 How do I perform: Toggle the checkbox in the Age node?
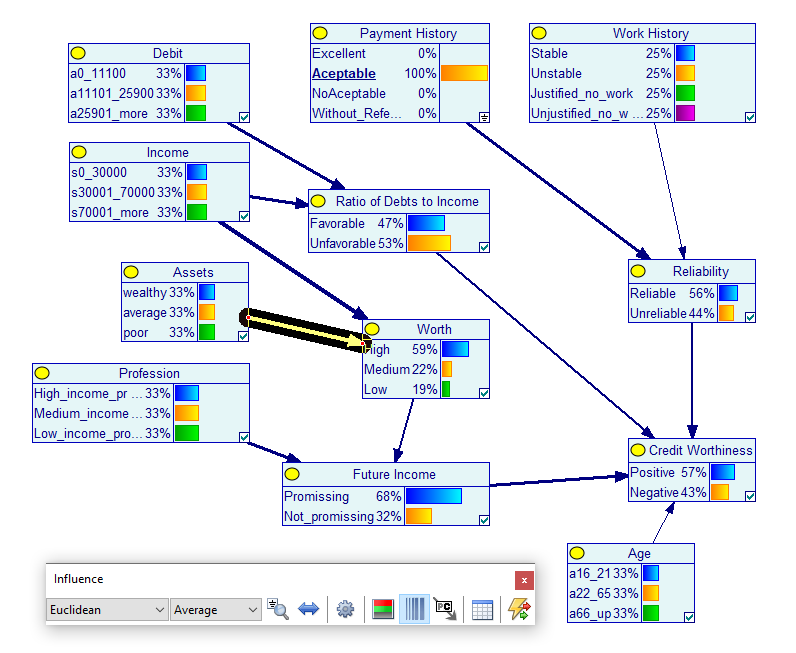pos(689,617)
